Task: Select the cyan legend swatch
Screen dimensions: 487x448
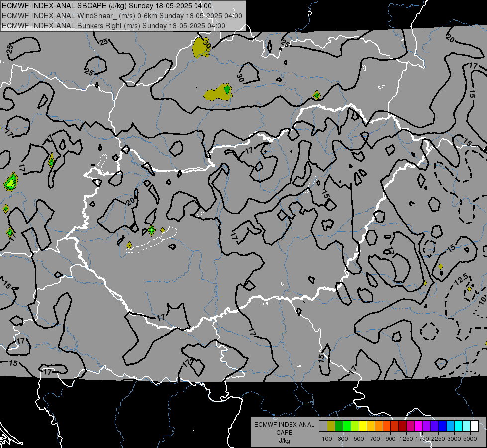Action: 459,426
